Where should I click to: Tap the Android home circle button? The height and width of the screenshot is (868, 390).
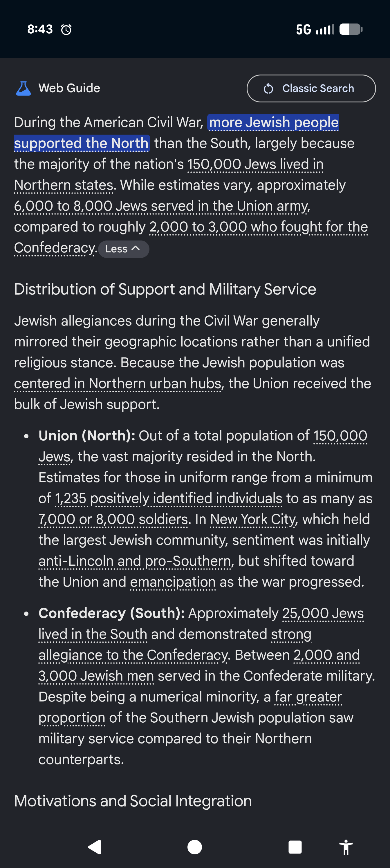(194, 847)
